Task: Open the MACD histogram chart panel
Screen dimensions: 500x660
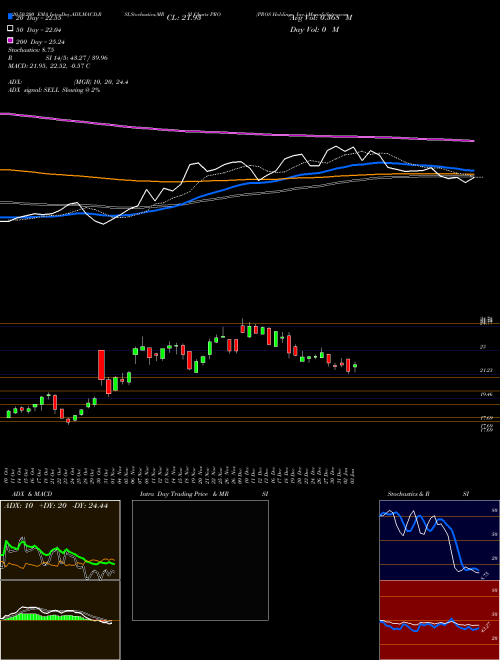Action: click(60, 620)
